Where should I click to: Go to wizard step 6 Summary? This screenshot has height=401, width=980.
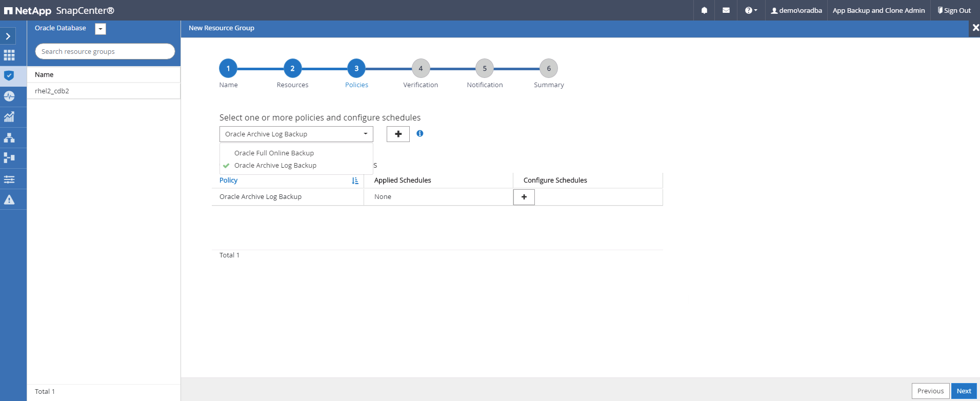pos(549,68)
